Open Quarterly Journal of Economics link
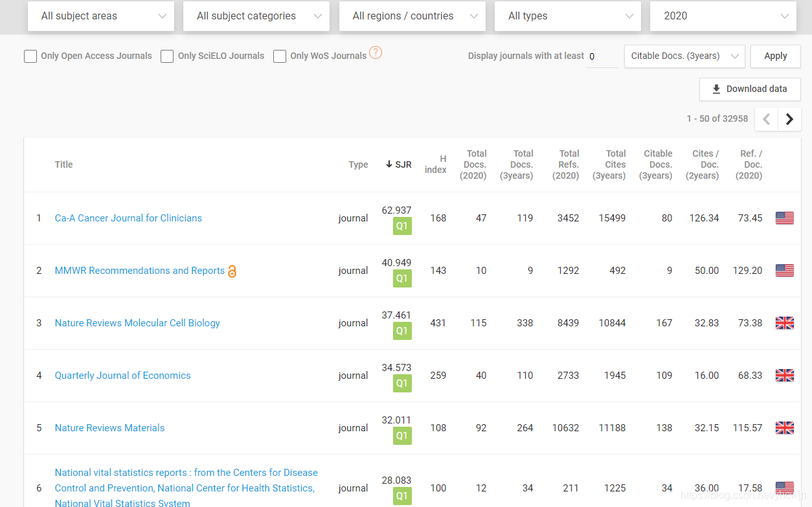The image size is (812, 507). pyautogui.click(x=123, y=376)
